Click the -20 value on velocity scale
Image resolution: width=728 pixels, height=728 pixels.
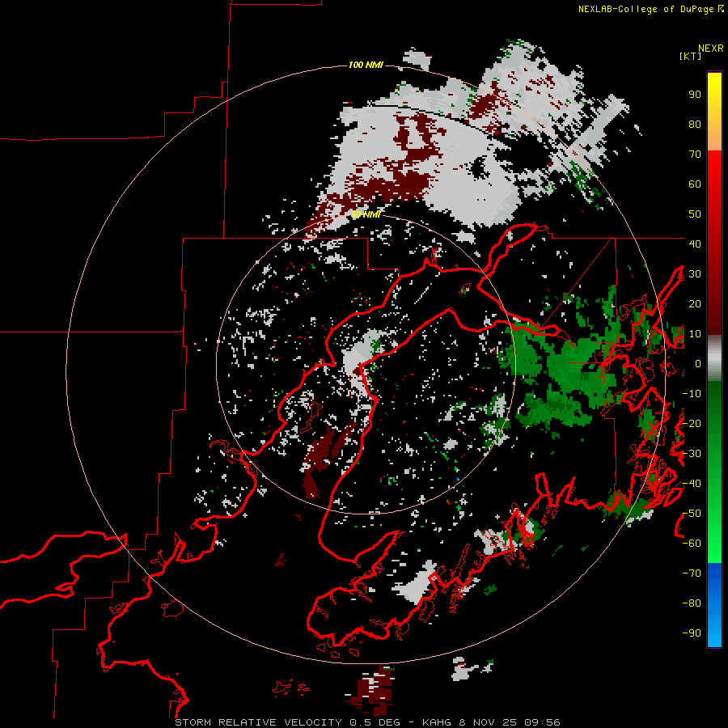click(692, 423)
